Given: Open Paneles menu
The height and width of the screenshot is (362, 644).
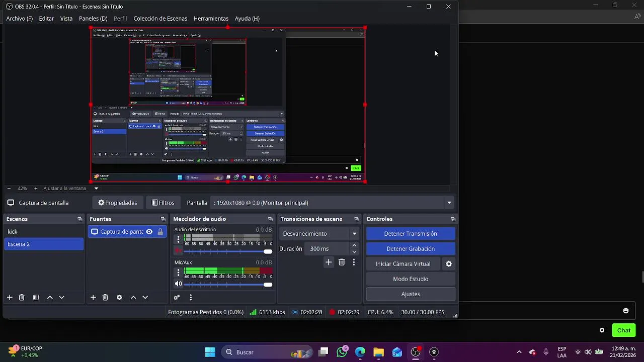Looking at the screenshot, I should [x=93, y=19].
